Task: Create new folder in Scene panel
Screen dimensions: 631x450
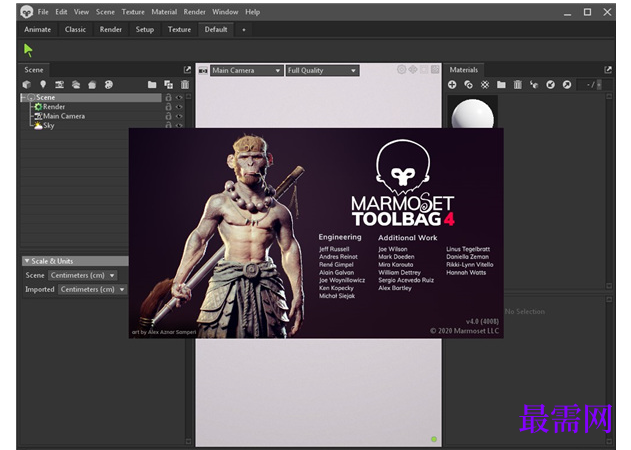Action: click(152, 85)
